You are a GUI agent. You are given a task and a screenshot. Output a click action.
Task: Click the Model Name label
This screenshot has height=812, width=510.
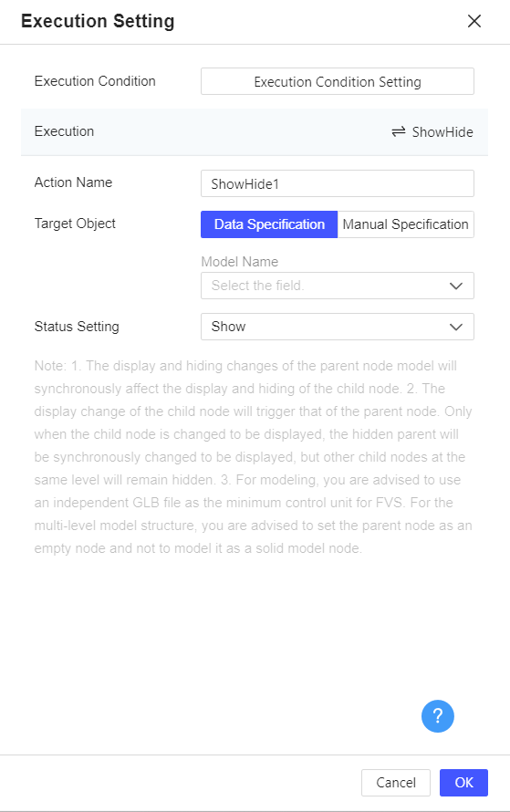click(x=240, y=262)
